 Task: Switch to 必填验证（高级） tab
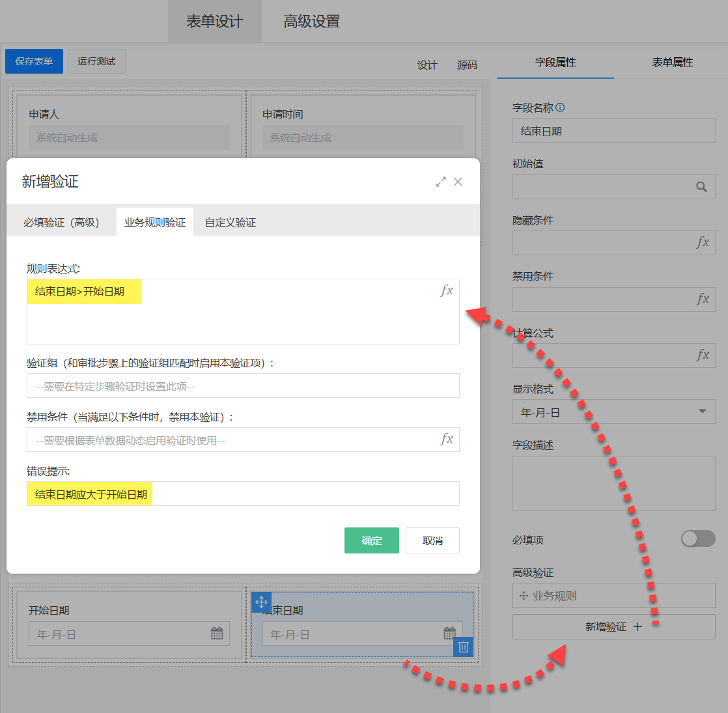(61, 223)
